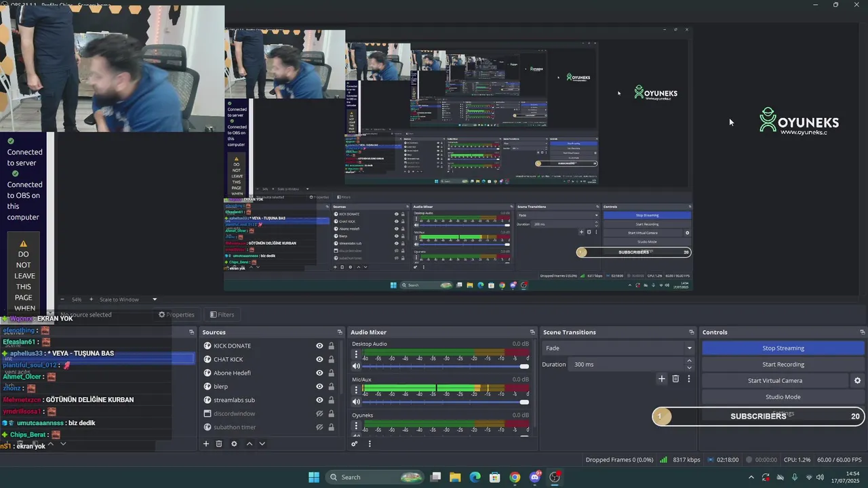Screen dimensions: 868x488
Task: Open Microsoft Store from taskbar
Action: (x=495, y=477)
